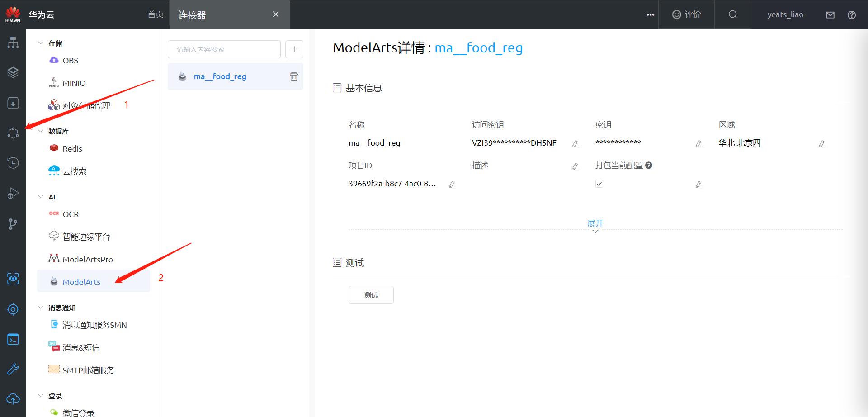Click the 华北-北京四 region value
Screen dimensions: 868x417
click(740, 143)
